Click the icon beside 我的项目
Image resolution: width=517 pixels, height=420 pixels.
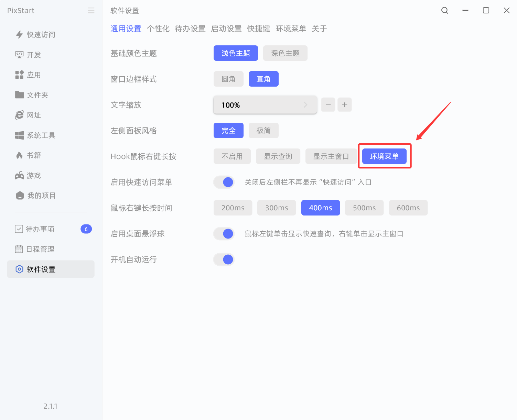pyautogui.click(x=20, y=196)
